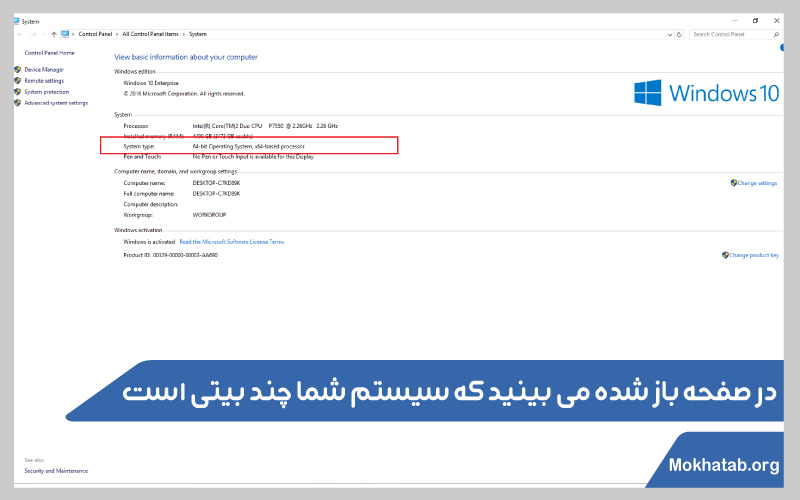800x500 pixels.
Task: Refresh the Control Panel page
Action: coord(679,35)
